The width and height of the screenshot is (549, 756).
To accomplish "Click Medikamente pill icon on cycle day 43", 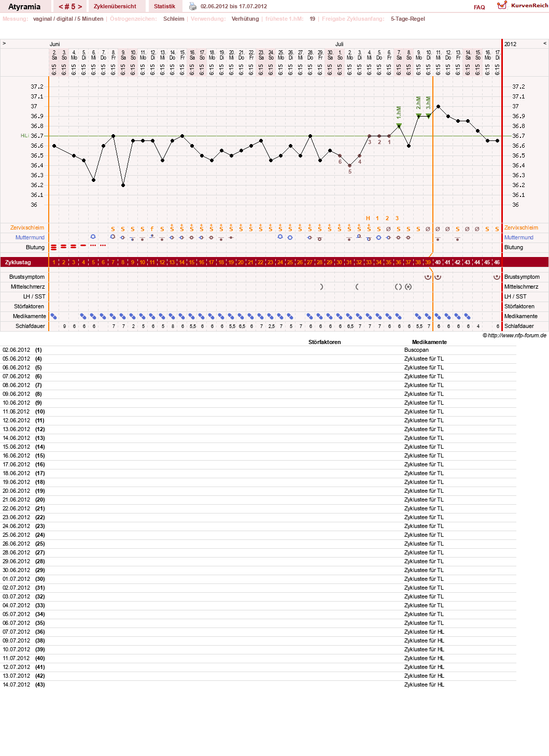I will 467,316.
